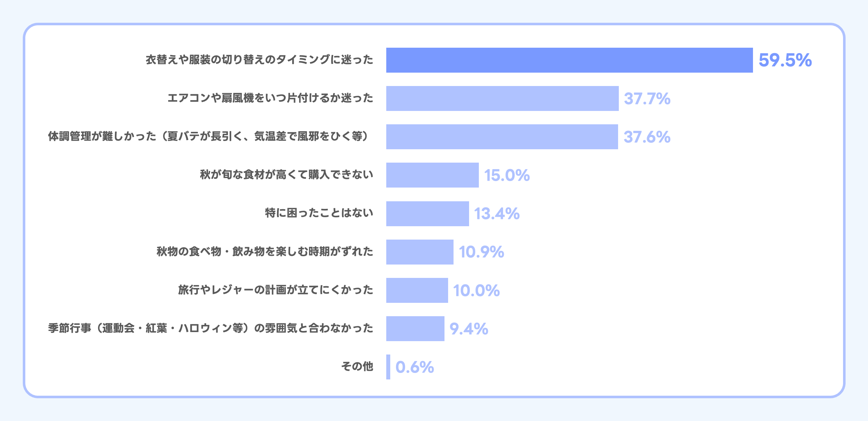This screenshot has width=868, height=421.
Task: Click the その他 label
Action: pos(357,366)
